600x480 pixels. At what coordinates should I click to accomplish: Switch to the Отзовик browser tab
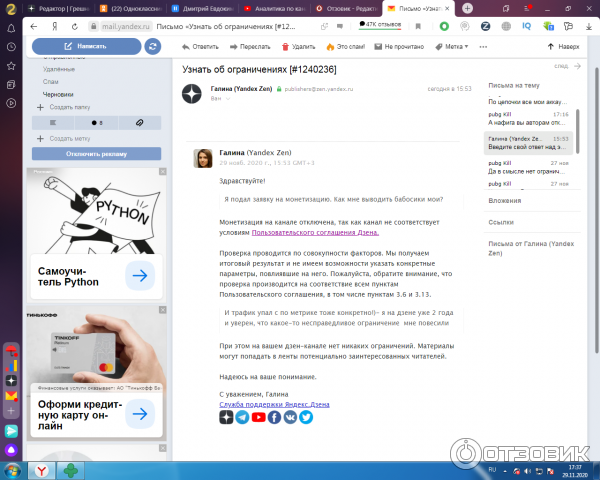click(346, 8)
